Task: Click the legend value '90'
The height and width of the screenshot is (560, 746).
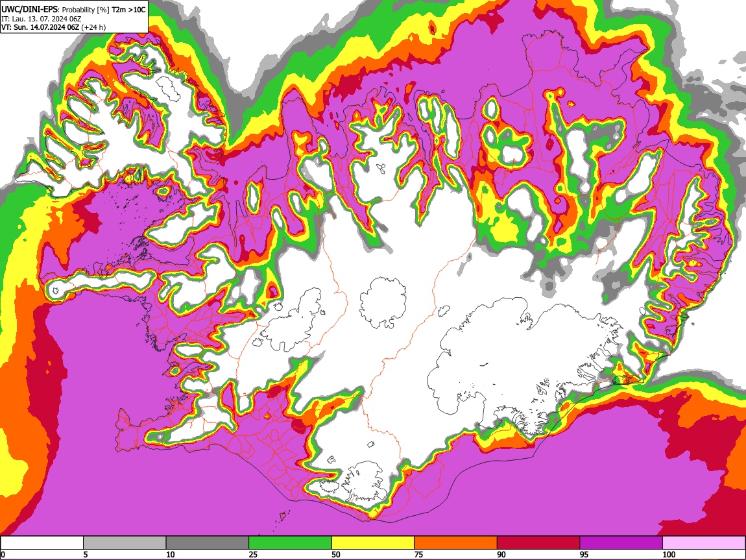Action: (x=501, y=554)
